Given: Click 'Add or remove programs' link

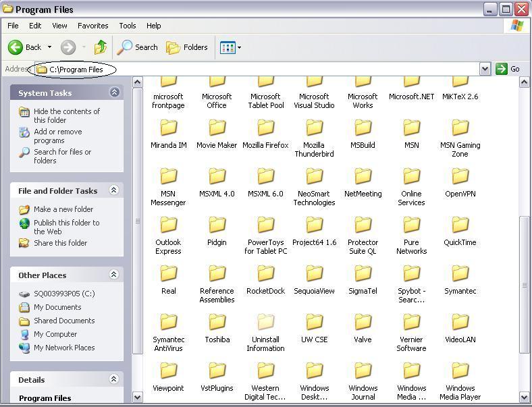Looking at the screenshot, I should point(58,136).
